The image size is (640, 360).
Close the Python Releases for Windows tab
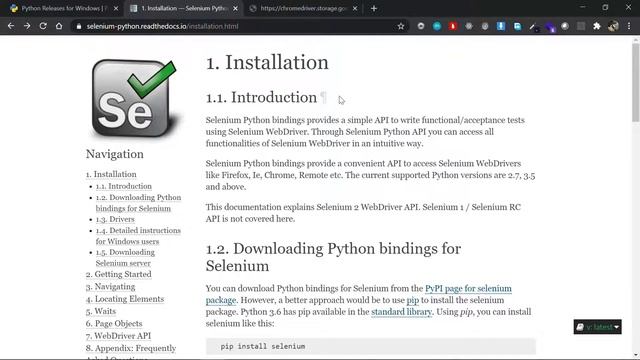tap(116, 8)
